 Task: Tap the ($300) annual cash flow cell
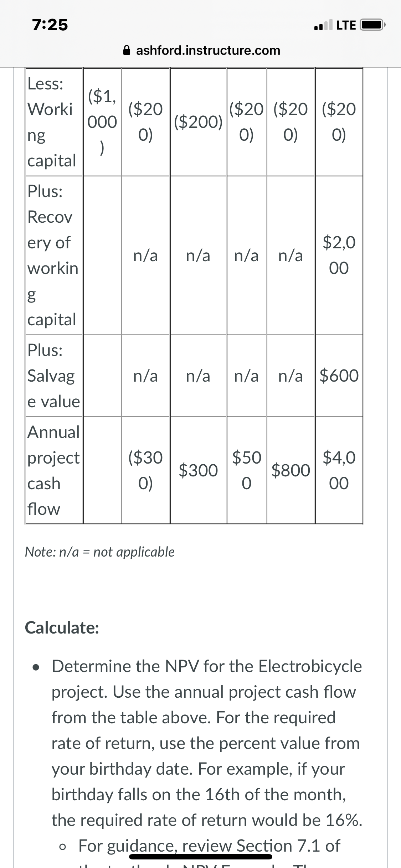[145, 470]
